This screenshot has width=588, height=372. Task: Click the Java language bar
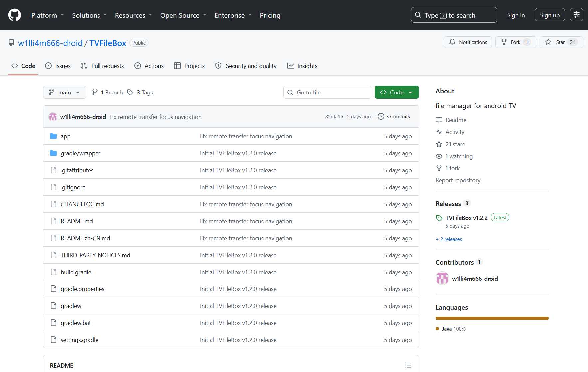[x=492, y=318]
